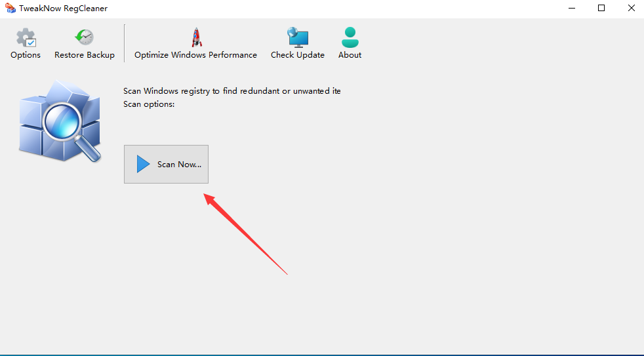
Task: Click the Check Update monitor icon
Action: pos(297,37)
